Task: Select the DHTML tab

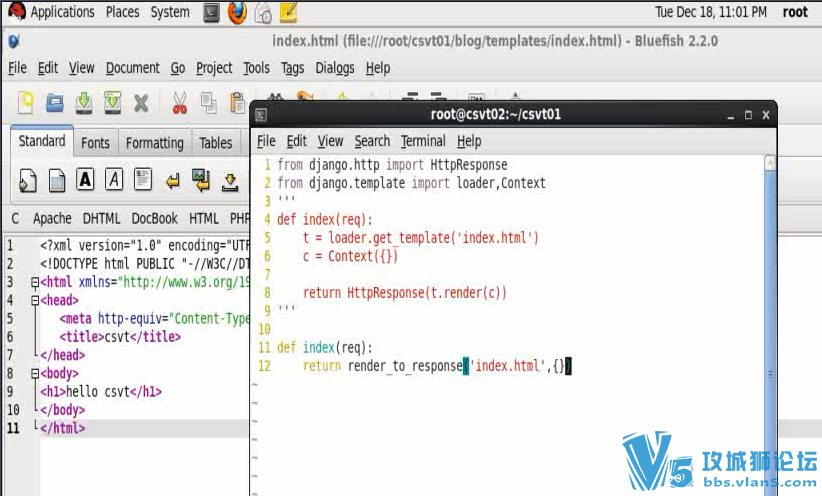Action: pos(101,218)
